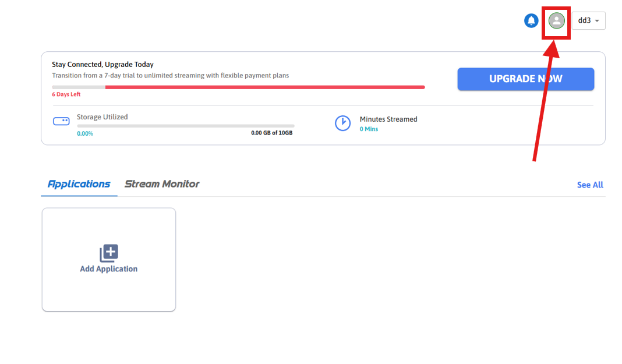Click the 6 Days Left text
Image resolution: width=622 pixels, height=364 pixels.
click(x=66, y=94)
